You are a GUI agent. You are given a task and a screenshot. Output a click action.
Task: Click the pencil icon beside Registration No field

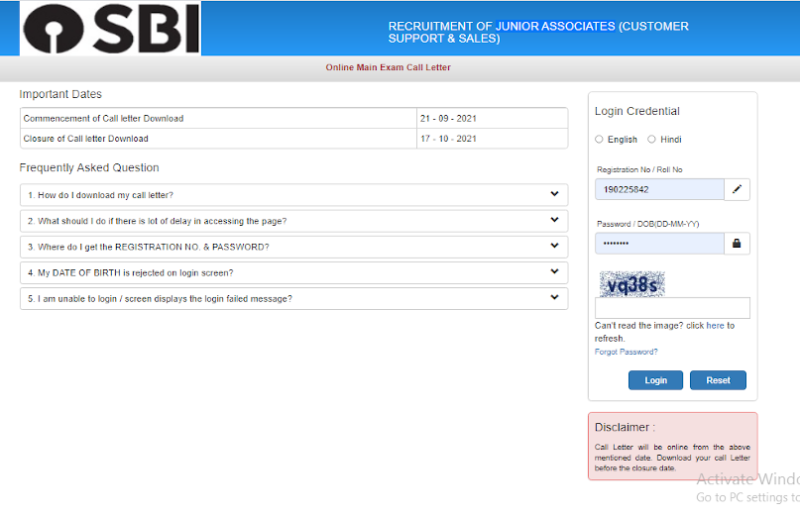pos(737,189)
